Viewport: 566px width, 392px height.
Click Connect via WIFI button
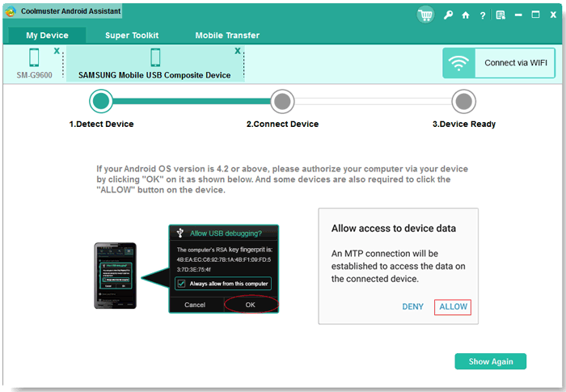click(x=499, y=63)
